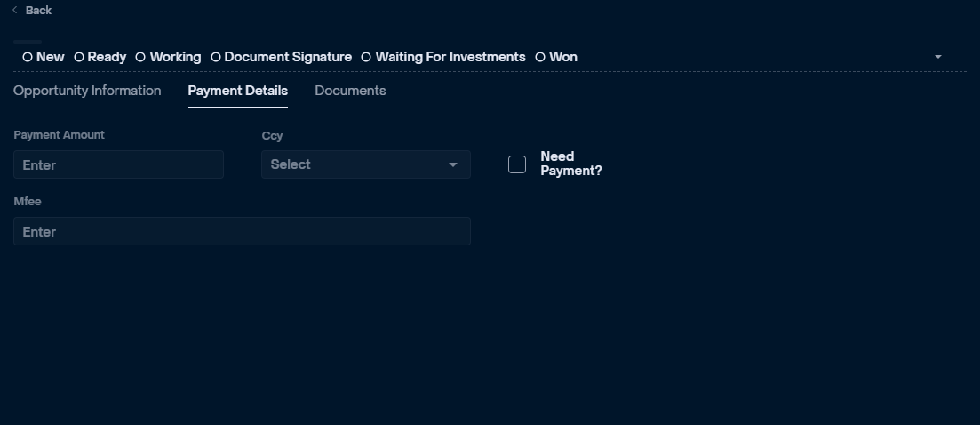980x425 pixels.
Task: Mark the opportunity as Won
Action: pos(556,57)
